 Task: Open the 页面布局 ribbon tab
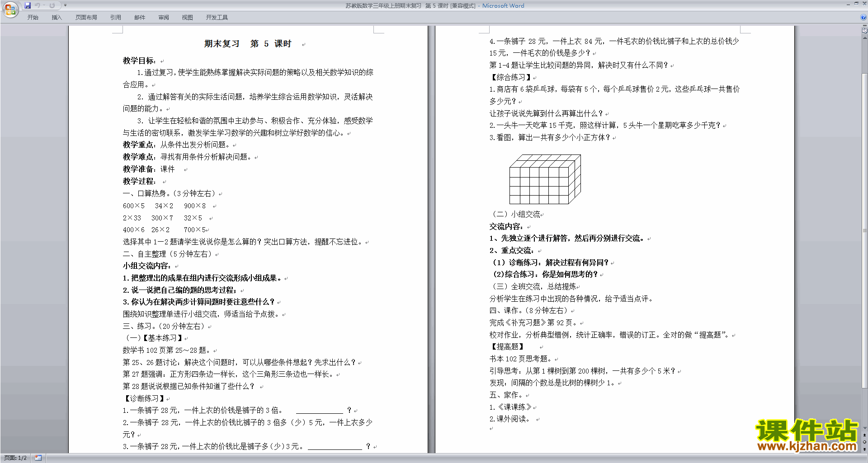86,18
